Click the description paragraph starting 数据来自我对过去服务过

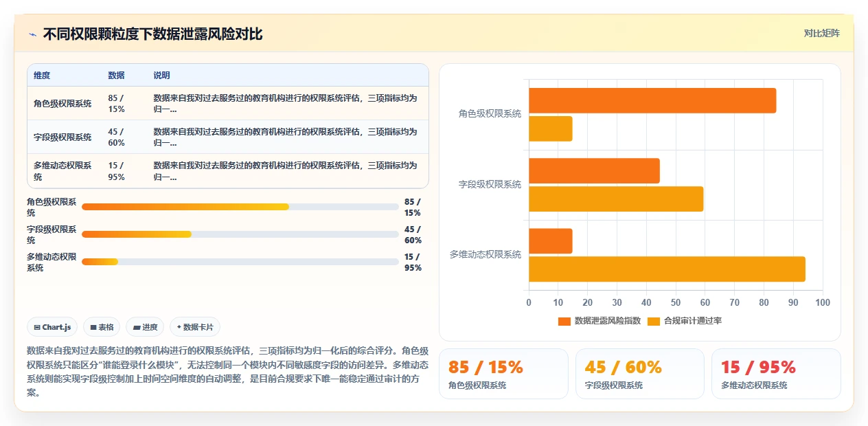click(227, 372)
